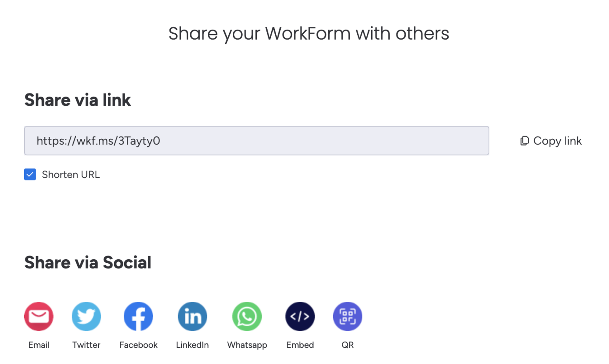Open LinkedIn sharing via its icon
Image resolution: width=609 pixels, height=364 pixels.
(192, 316)
